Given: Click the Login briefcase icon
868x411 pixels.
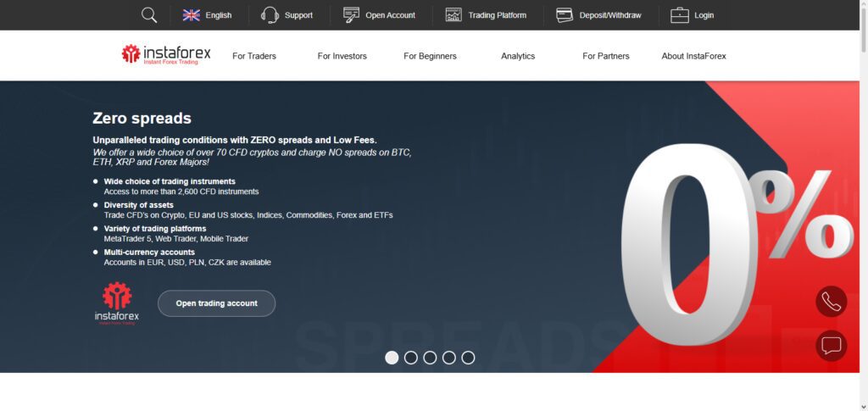Looking at the screenshot, I should (679, 15).
